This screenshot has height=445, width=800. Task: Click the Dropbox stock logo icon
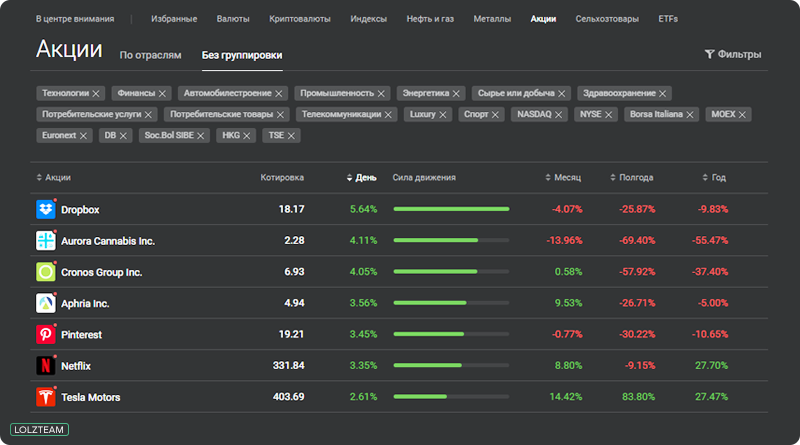[x=45, y=209]
